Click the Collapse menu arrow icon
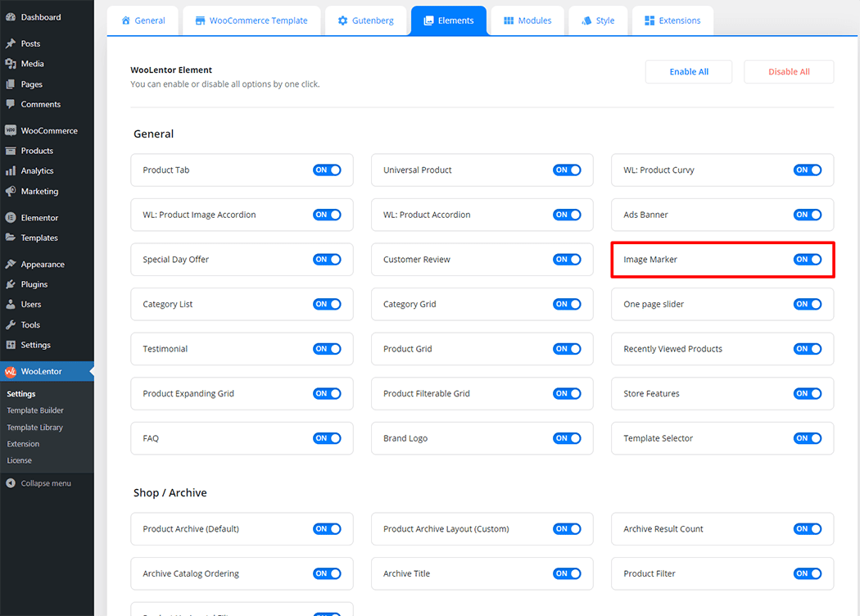 pos(11,483)
